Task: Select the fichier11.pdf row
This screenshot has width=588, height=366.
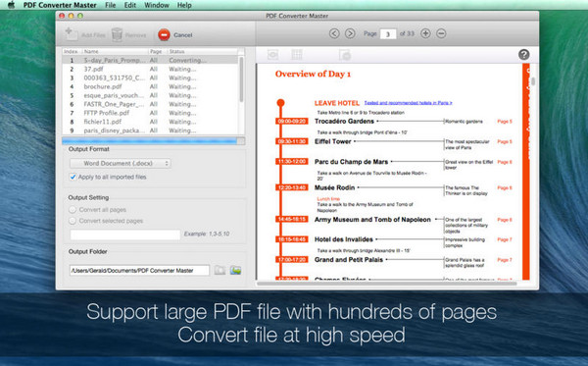Action: [150, 122]
